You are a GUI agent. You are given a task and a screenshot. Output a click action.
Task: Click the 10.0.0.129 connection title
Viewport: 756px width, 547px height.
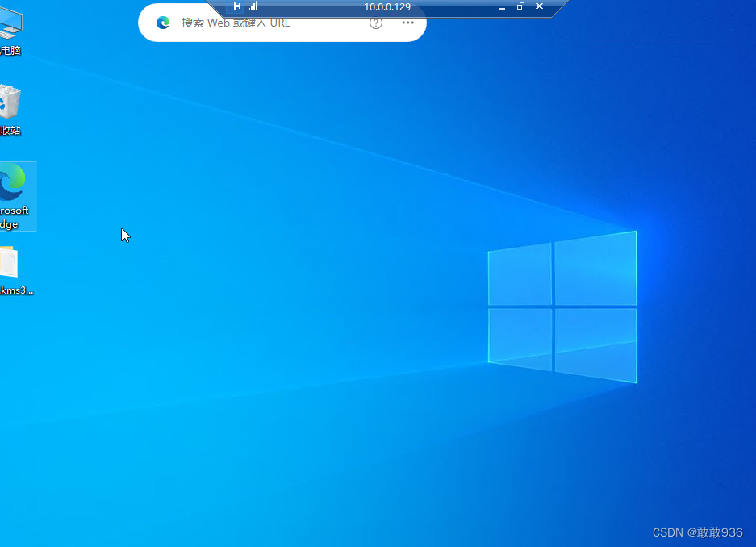point(387,6)
